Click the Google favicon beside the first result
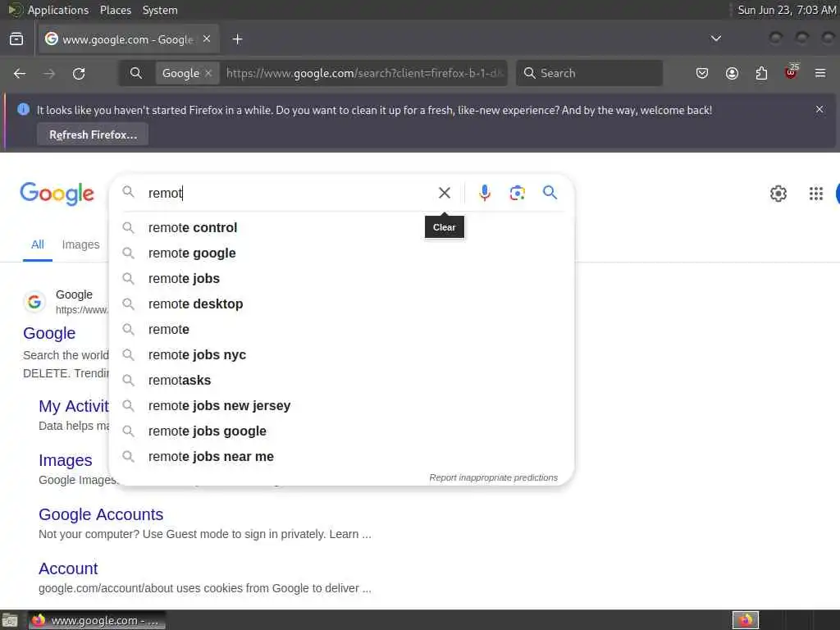Viewport: 840px width, 630px height. point(34,302)
